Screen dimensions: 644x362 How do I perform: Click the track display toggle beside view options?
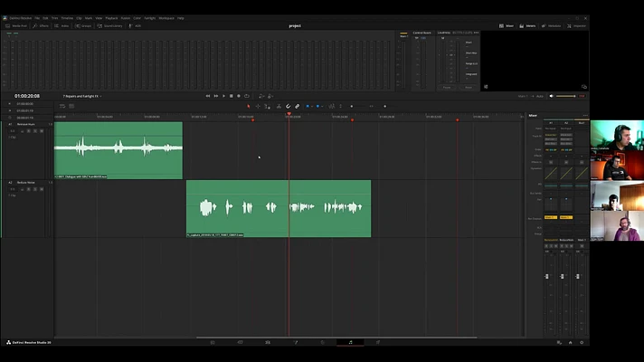point(71,106)
